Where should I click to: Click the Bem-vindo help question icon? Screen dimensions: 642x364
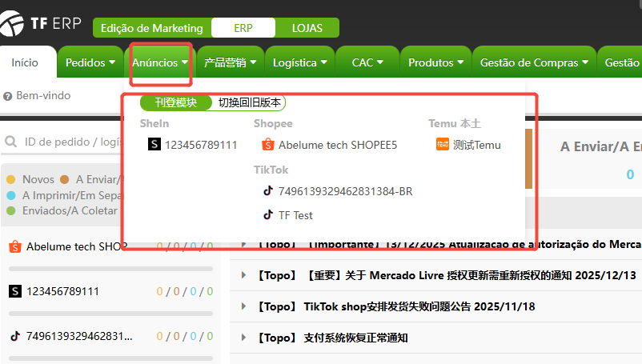(8, 96)
